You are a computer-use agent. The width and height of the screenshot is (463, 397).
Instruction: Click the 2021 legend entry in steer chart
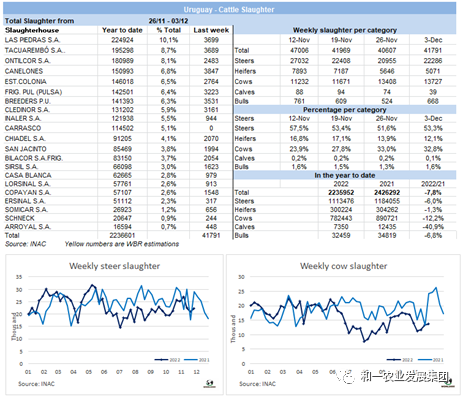point(197,360)
